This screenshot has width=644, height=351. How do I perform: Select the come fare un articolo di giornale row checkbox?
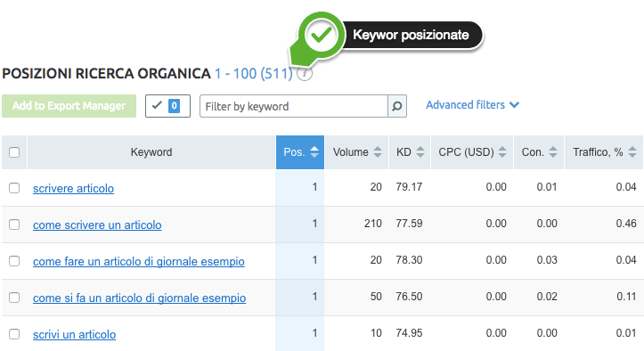pyautogui.click(x=14, y=261)
